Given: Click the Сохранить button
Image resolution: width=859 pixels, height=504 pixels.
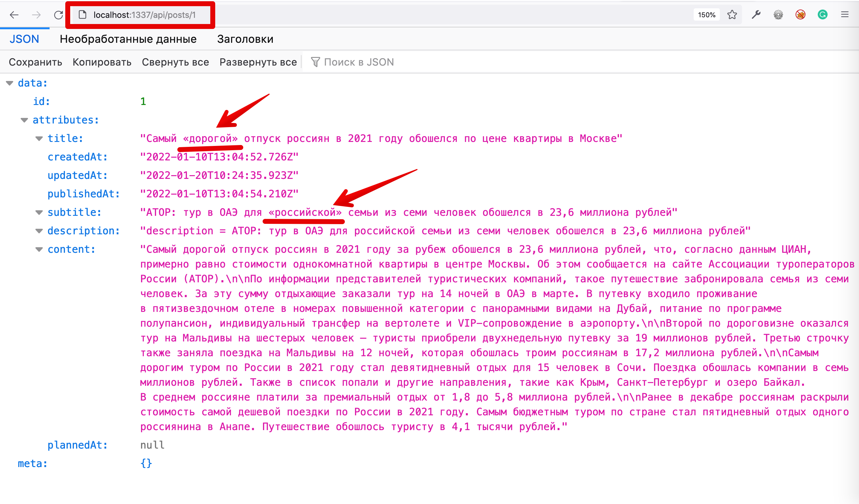Looking at the screenshot, I should tap(35, 62).
